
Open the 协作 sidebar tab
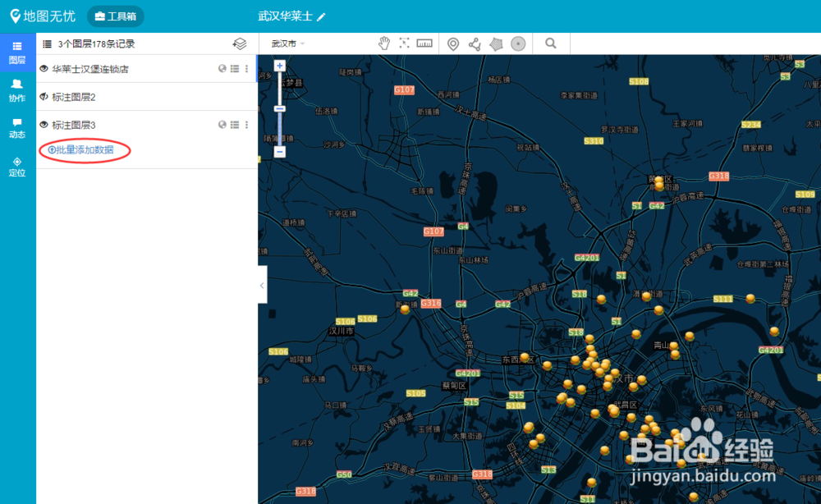[17, 90]
